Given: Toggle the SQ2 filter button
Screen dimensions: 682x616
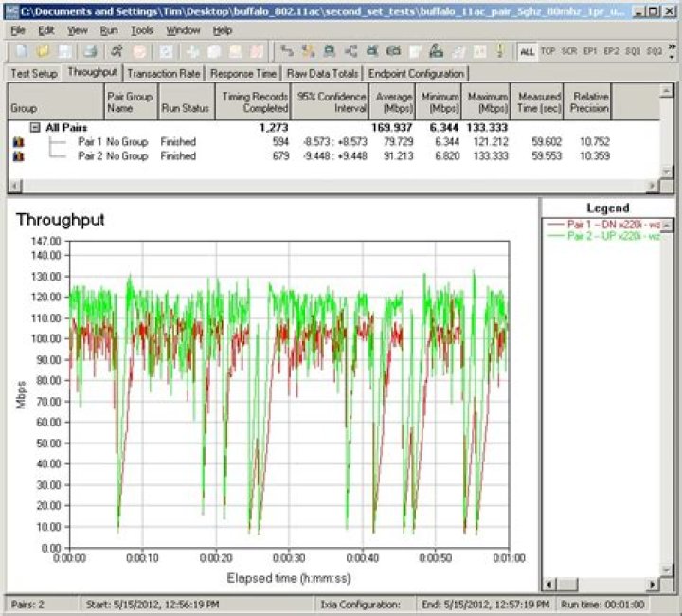Looking at the screenshot, I should tap(655, 51).
